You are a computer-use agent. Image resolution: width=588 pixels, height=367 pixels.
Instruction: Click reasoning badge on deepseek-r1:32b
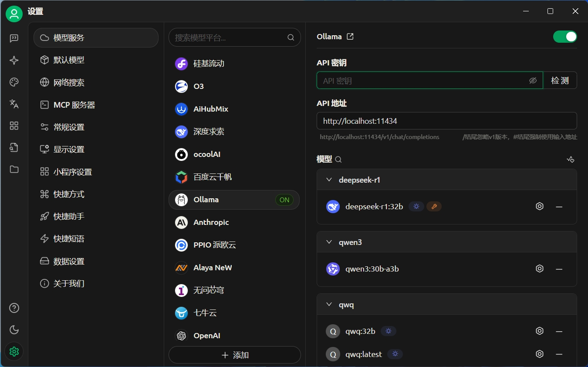pyautogui.click(x=416, y=207)
